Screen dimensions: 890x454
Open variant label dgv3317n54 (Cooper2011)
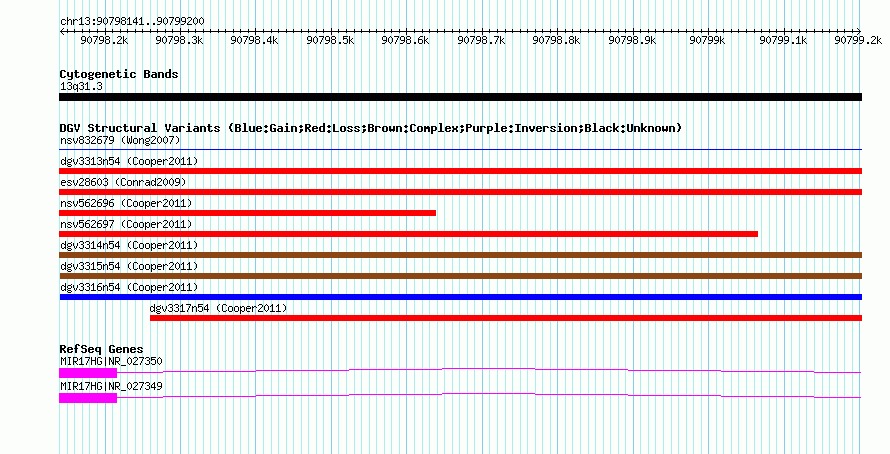219,308
